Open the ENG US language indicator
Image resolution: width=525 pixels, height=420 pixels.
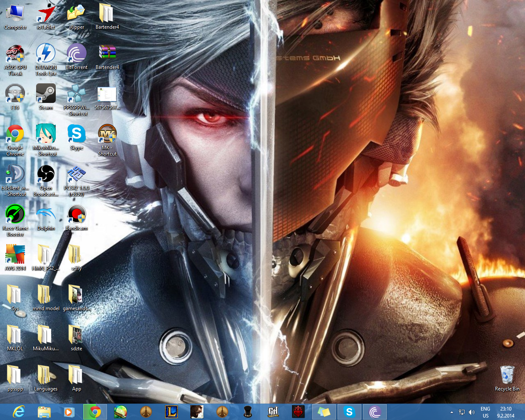click(485, 412)
